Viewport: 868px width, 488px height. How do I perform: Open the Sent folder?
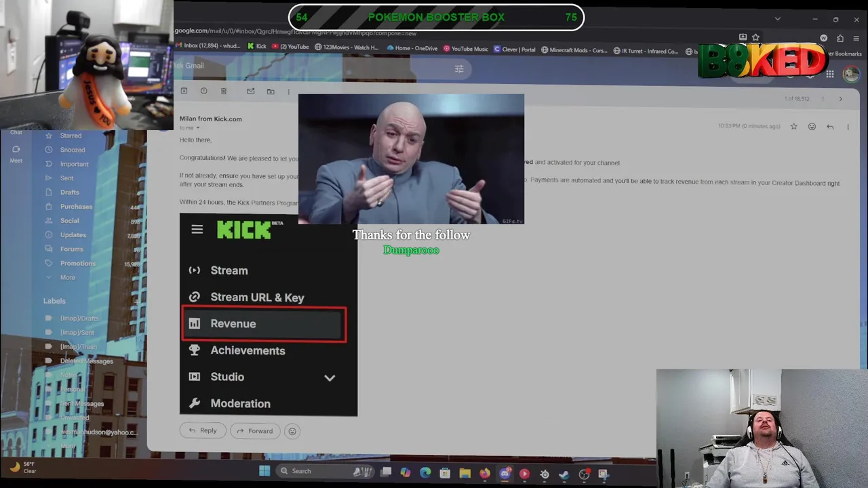[x=66, y=178]
